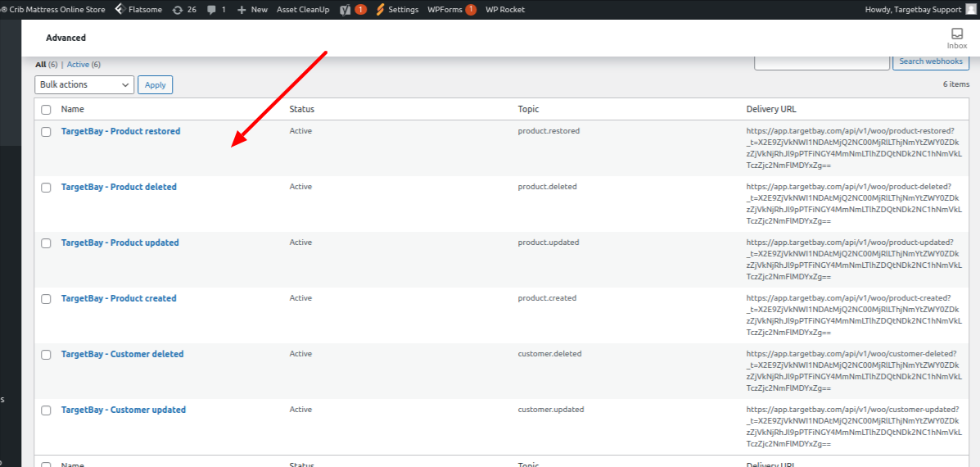Viewport: 980px width, 467px height.
Task: Click the Apply button
Action: [x=155, y=85]
